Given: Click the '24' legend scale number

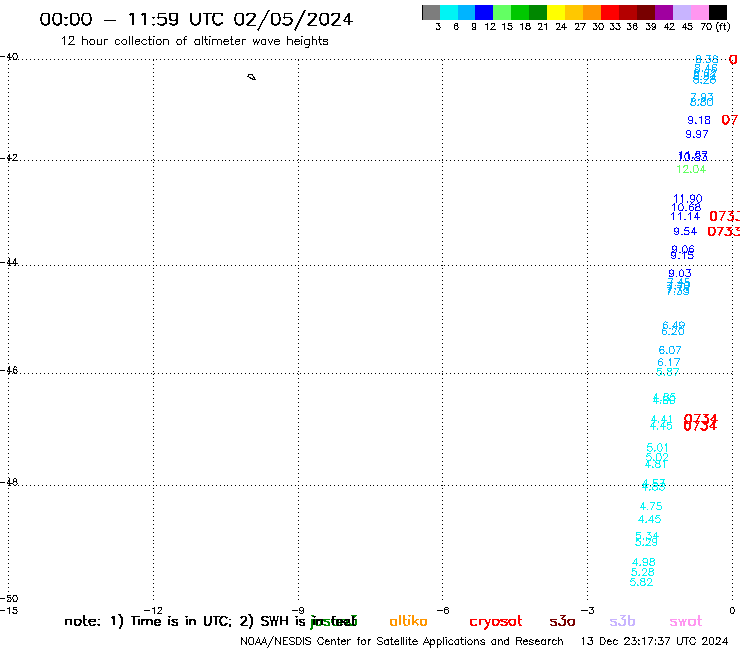Looking at the screenshot, I should [561, 27].
